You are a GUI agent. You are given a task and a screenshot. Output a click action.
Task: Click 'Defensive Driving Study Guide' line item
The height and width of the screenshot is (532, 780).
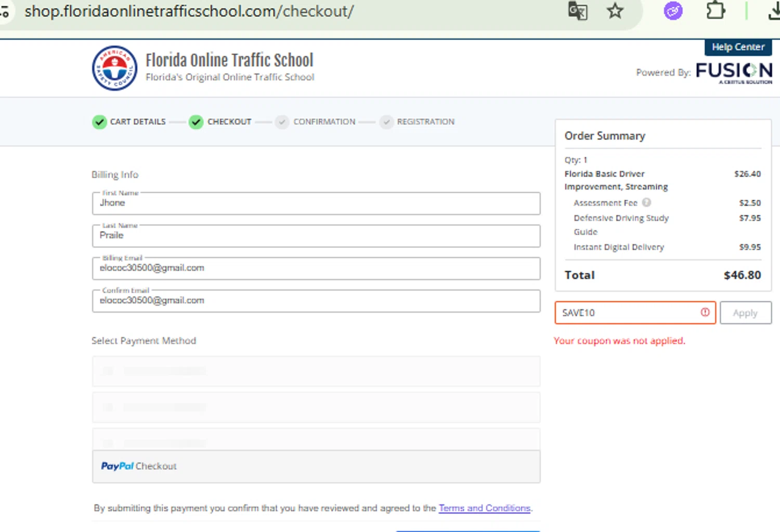pyautogui.click(x=621, y=225)
